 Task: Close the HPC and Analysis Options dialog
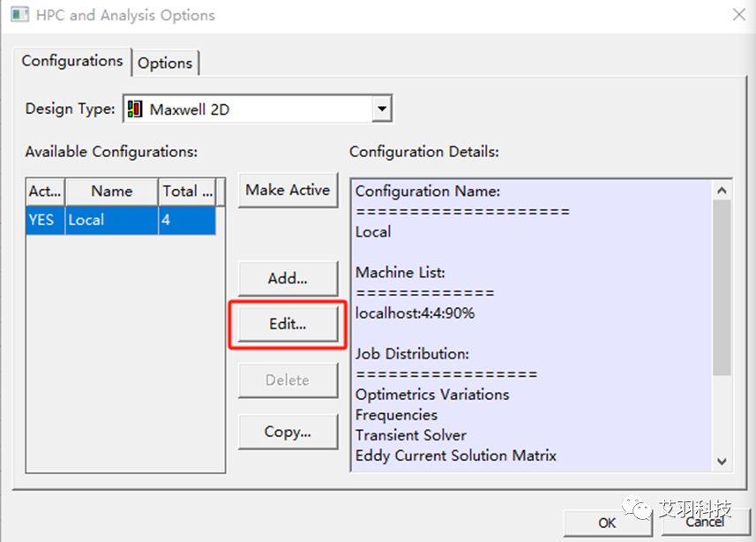click(738, 15)
